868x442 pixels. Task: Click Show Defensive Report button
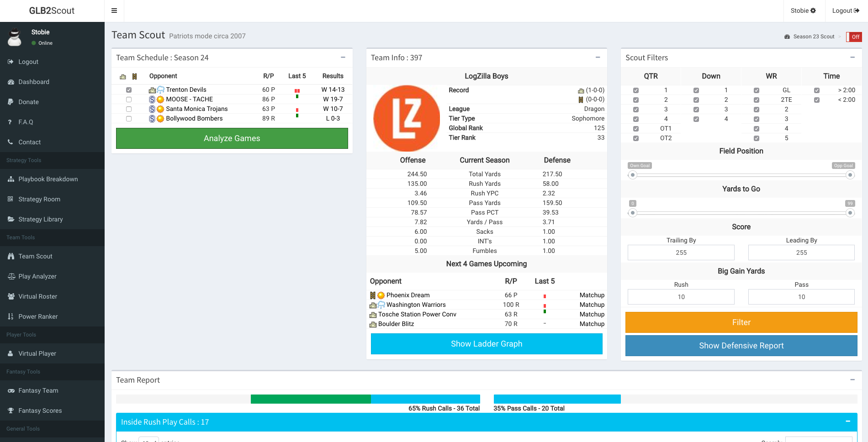pos(741,346)
